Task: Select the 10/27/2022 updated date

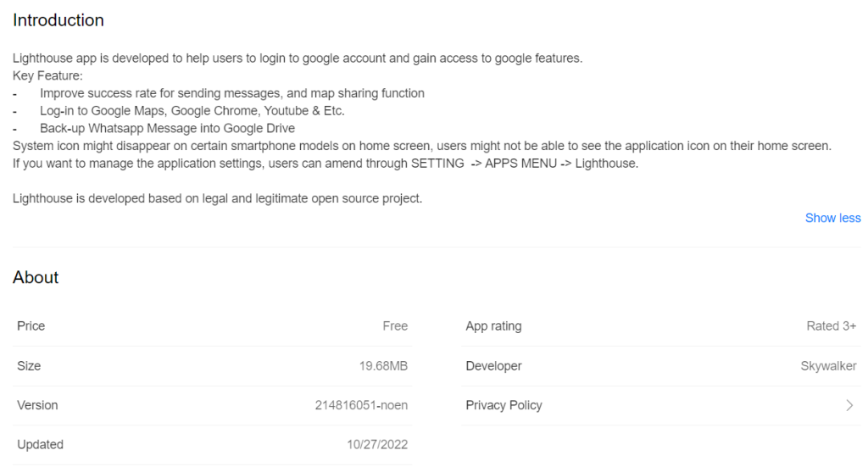Action: 377,444
